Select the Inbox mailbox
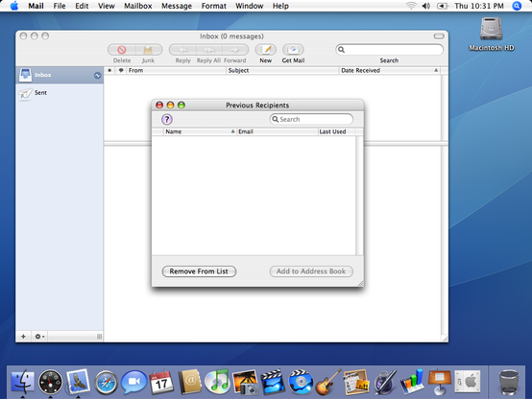The width and height of the screenshot is (532, 399). point(60,75)
